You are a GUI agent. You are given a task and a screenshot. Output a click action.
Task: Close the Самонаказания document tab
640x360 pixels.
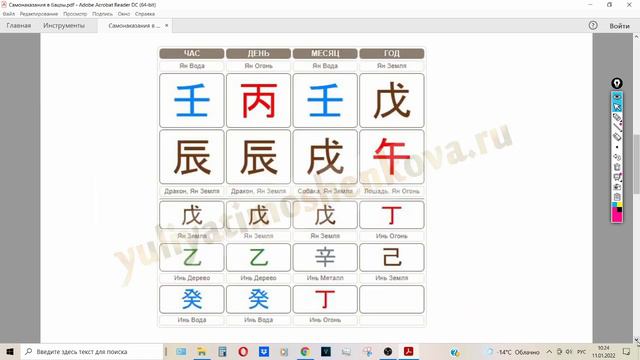[x=167, y=25]
